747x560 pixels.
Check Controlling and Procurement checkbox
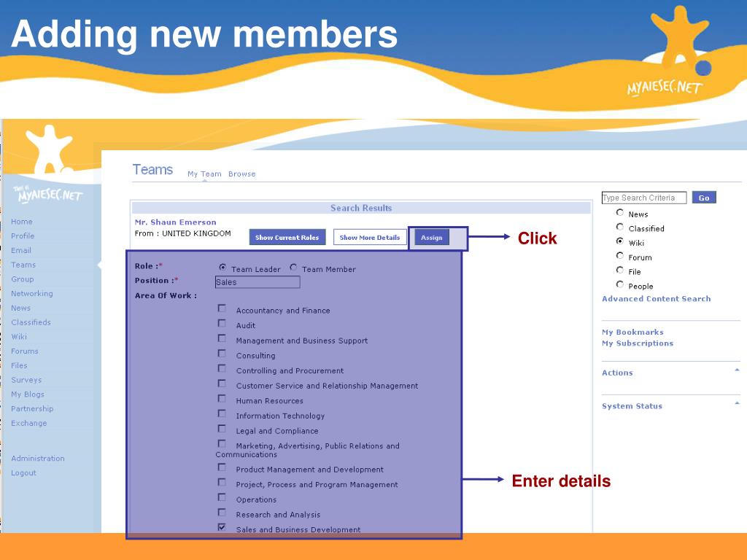point(222,368)
